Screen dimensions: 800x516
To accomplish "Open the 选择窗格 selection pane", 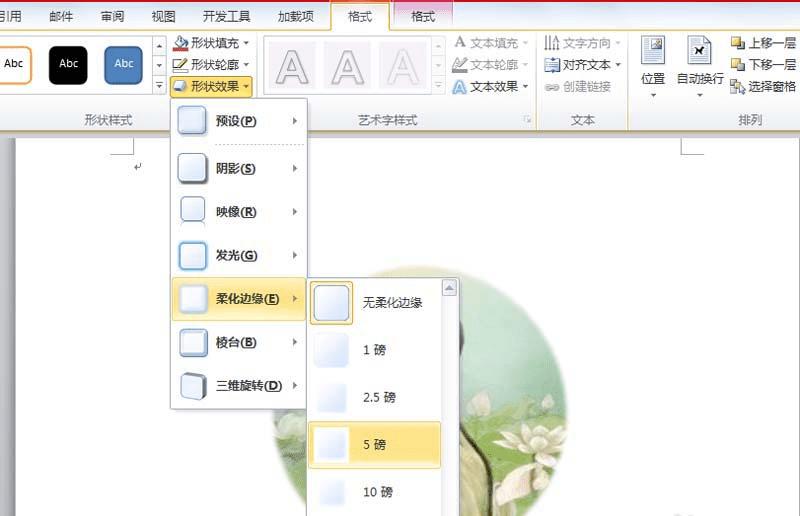I will pyautogui.click(x=763, y=86).
